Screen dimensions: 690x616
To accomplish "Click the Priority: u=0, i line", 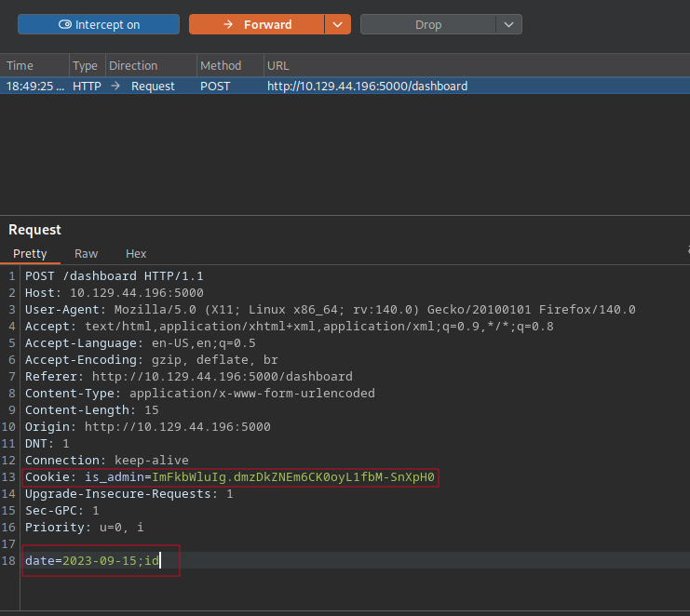I will pyautogui.click(x=84, y=528).
